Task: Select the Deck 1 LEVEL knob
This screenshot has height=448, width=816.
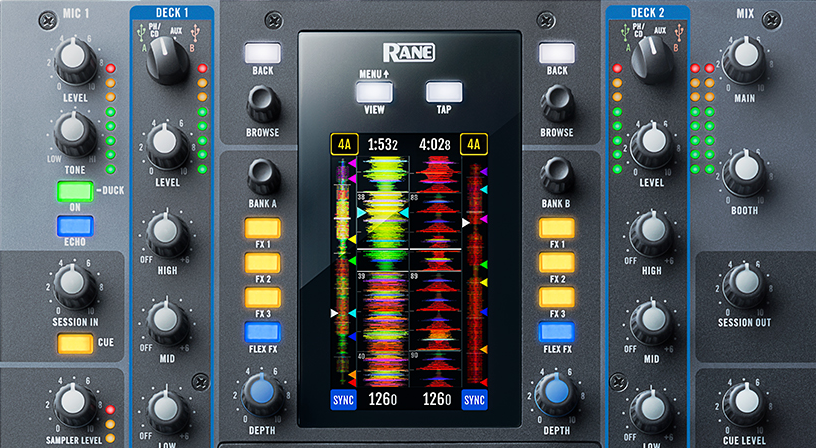Action: (x=167, y=146)
